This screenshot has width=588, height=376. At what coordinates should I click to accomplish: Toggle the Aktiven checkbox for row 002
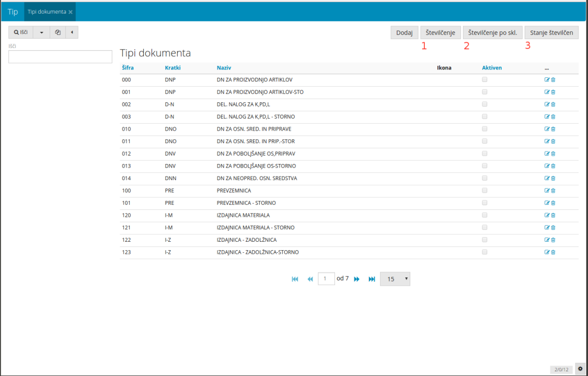485,104
